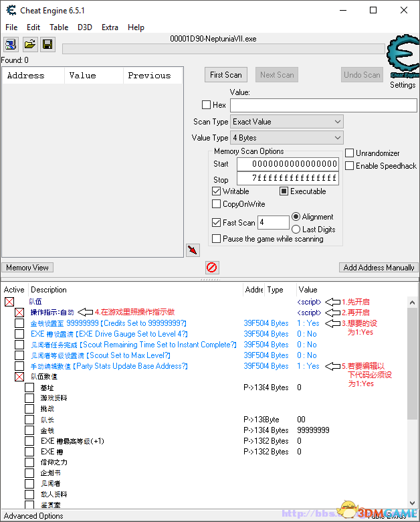Open the Table menu

click(59, 27)
